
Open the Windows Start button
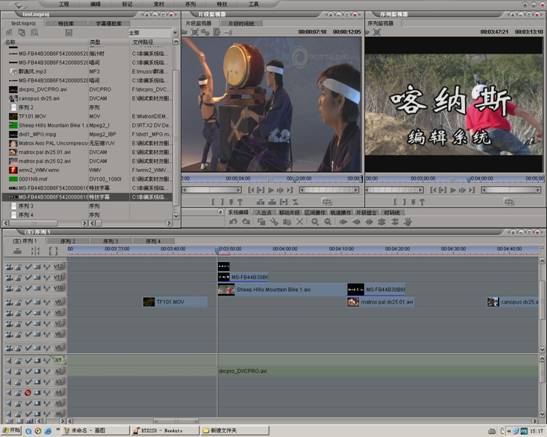(x=12, y=431)
